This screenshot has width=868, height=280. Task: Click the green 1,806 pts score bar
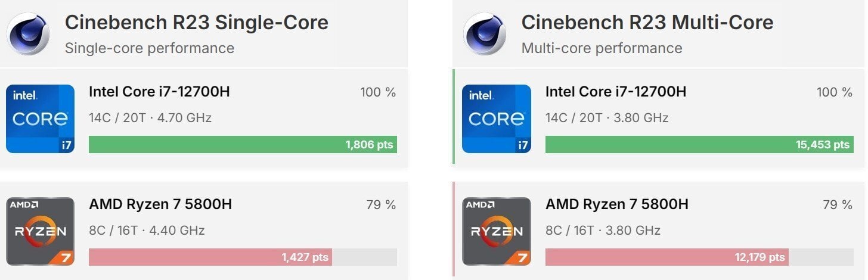click(243, 144)
